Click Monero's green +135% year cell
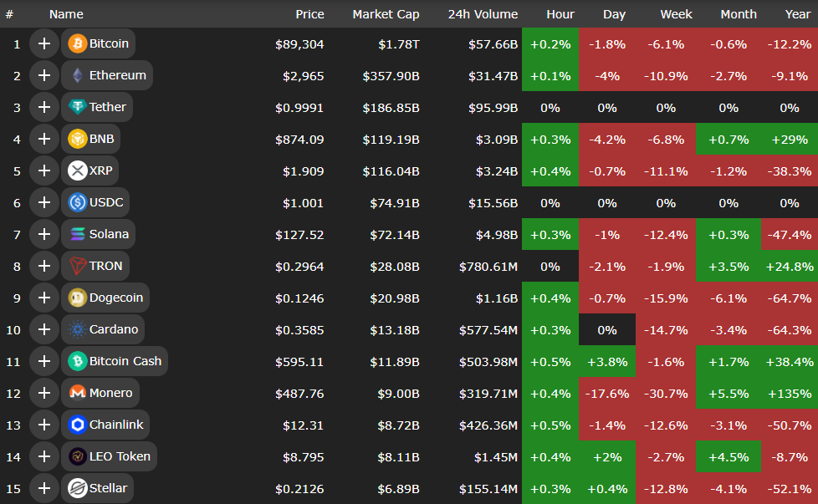This screenshot has width=818, height=504. 790,393
